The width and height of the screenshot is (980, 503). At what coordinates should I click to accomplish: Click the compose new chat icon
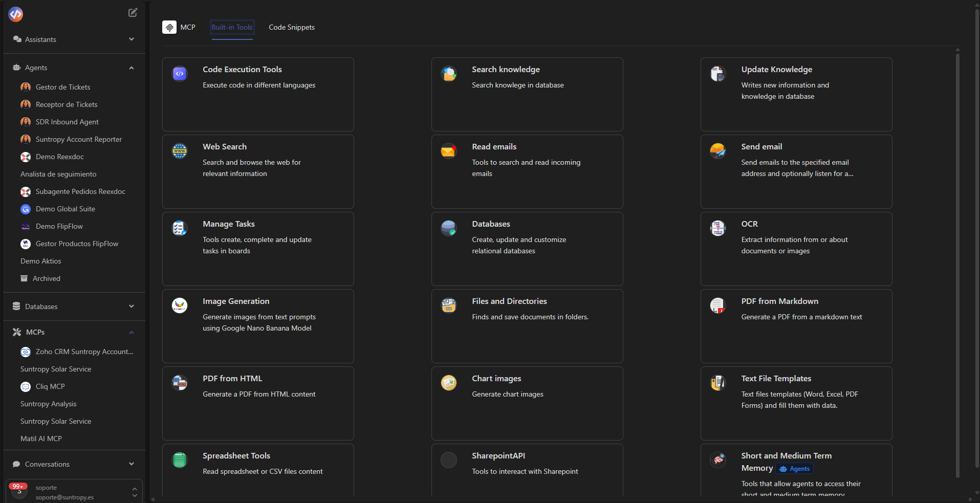tap(133, 12)
